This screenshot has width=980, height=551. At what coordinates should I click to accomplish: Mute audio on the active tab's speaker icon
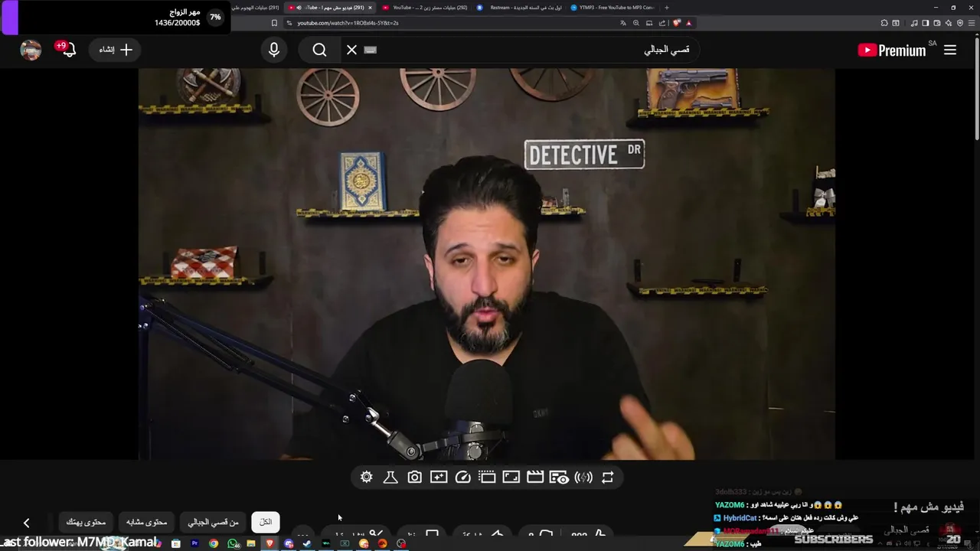299,8
